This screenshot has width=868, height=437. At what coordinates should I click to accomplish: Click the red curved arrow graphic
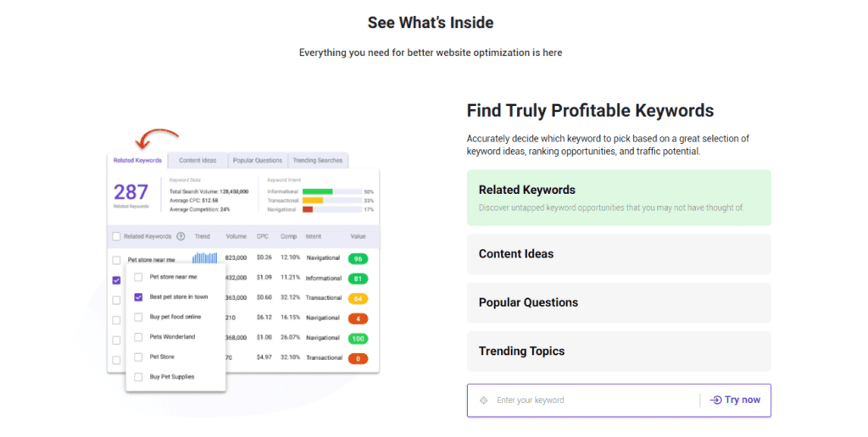[157, 138]
